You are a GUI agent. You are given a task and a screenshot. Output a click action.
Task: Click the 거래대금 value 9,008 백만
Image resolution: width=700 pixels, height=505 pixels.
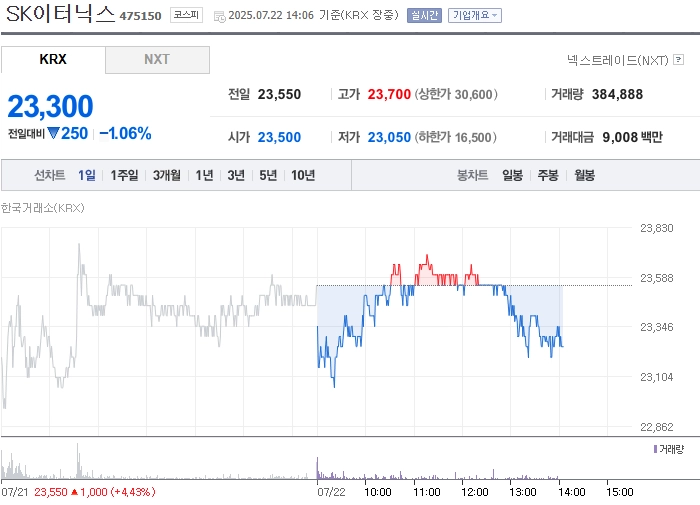tap(632, 137)
